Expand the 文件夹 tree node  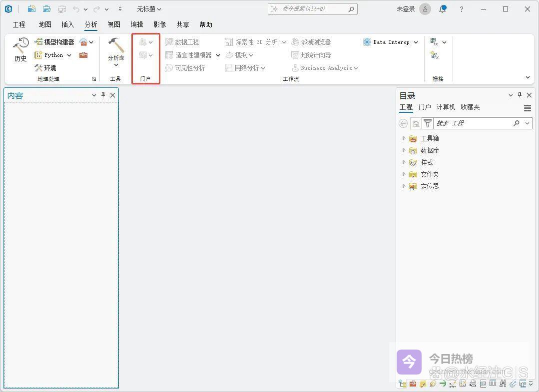click(404, 174)
